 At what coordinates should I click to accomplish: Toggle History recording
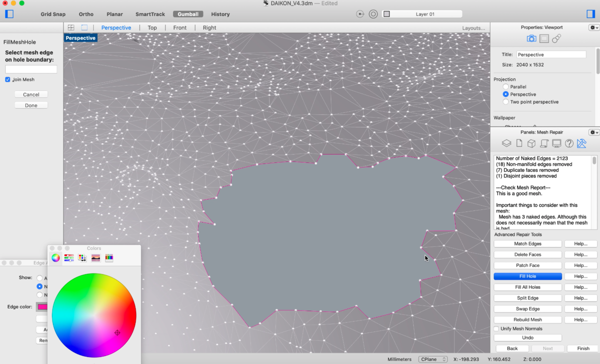click(x=220, y=14)
